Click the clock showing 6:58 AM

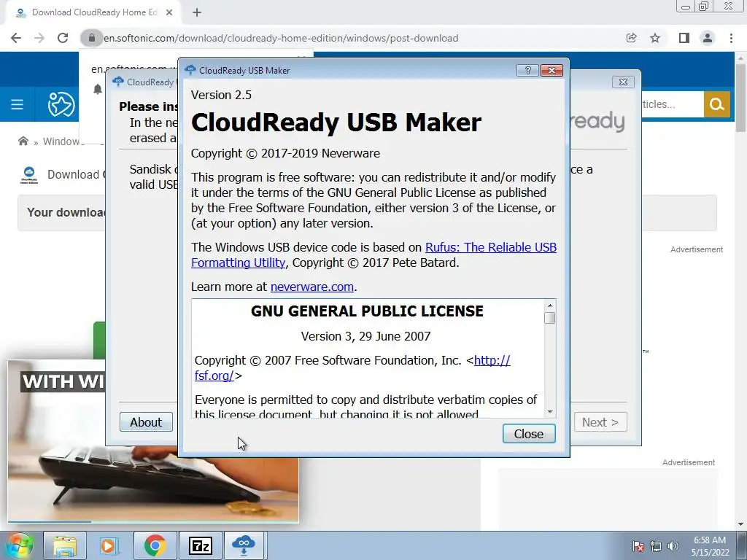[x=710, y=546]
